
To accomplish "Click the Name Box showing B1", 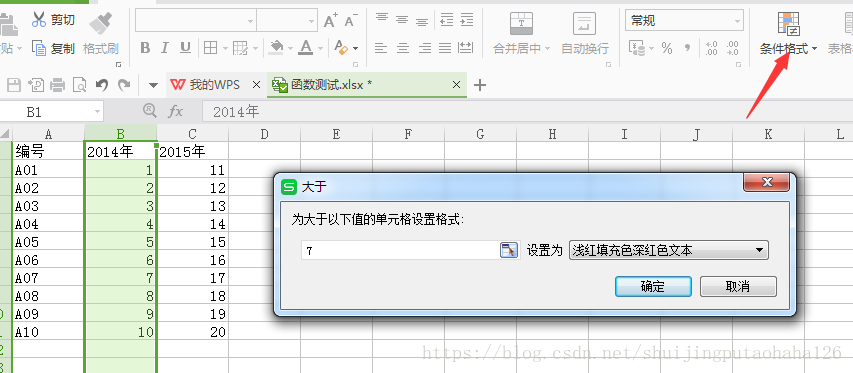I will tap(51, 112).
